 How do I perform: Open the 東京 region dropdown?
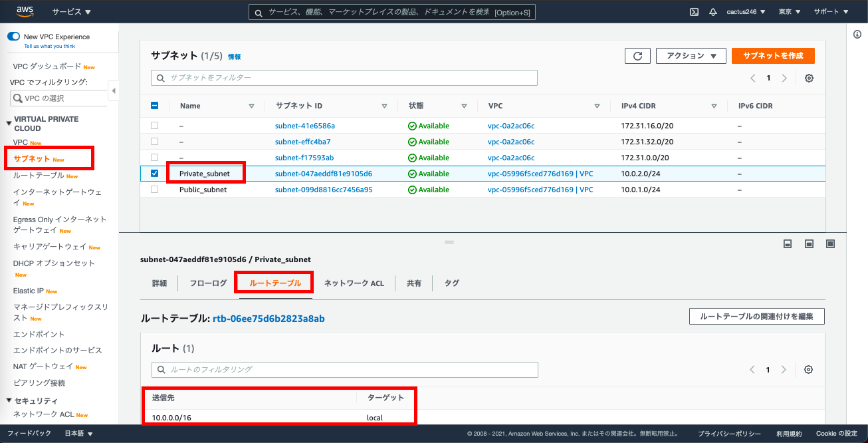pyautogui.click(x=790, y=12)
